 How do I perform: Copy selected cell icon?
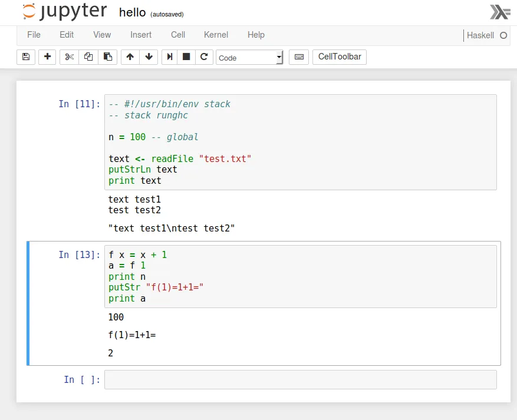(88, 57)
